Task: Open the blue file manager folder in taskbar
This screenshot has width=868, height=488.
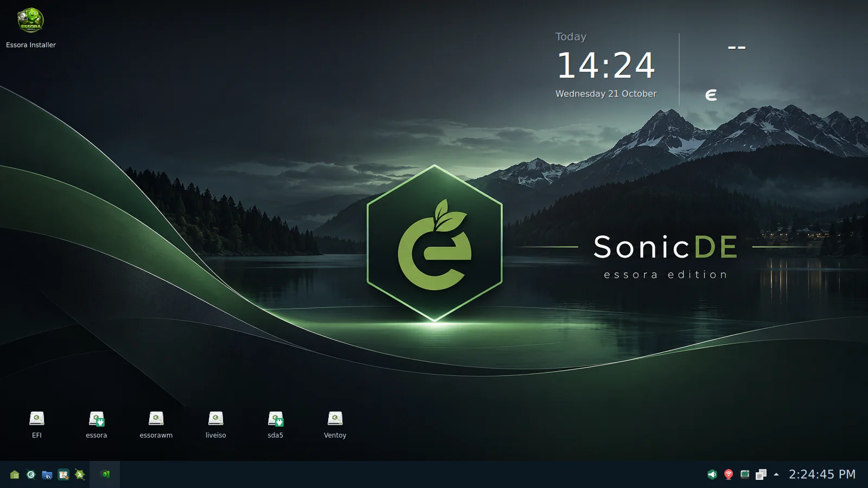Action: tap(47, 474)
